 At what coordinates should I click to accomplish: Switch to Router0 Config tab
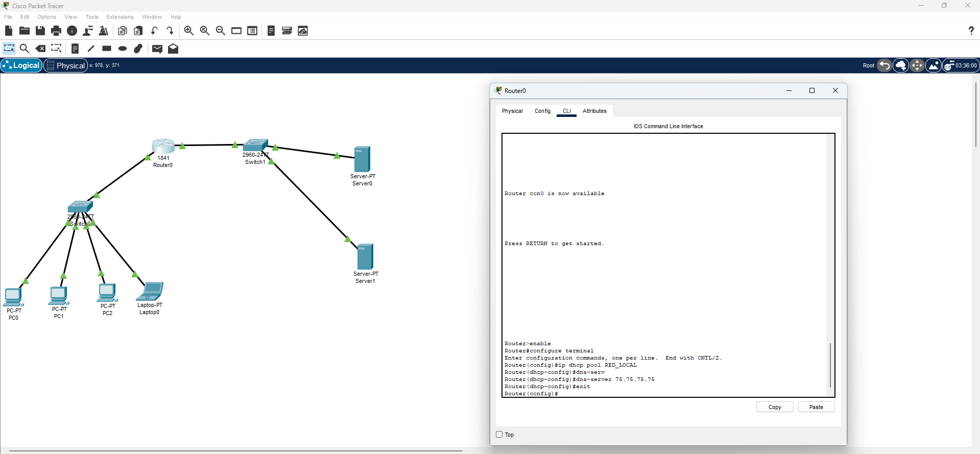click(x=542, y=111)
